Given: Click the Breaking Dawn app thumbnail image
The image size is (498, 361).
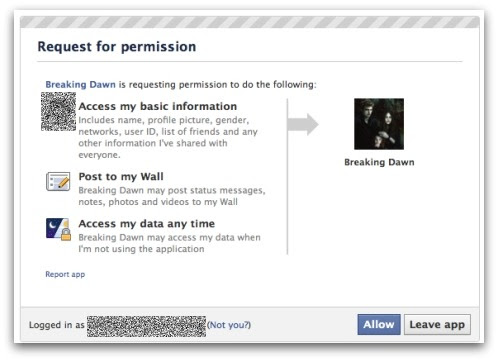Looking at the screenshot, I should 379,124.
